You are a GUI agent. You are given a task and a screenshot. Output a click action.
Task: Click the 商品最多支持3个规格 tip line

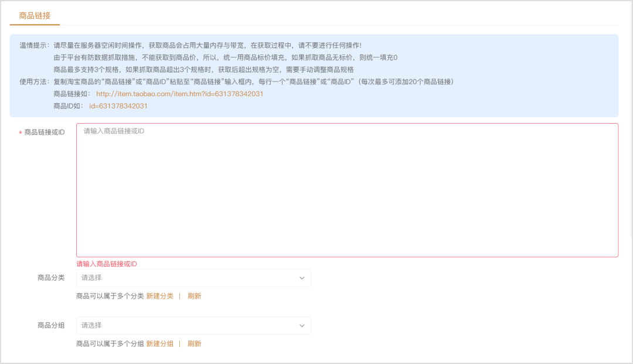coord(203,70)
